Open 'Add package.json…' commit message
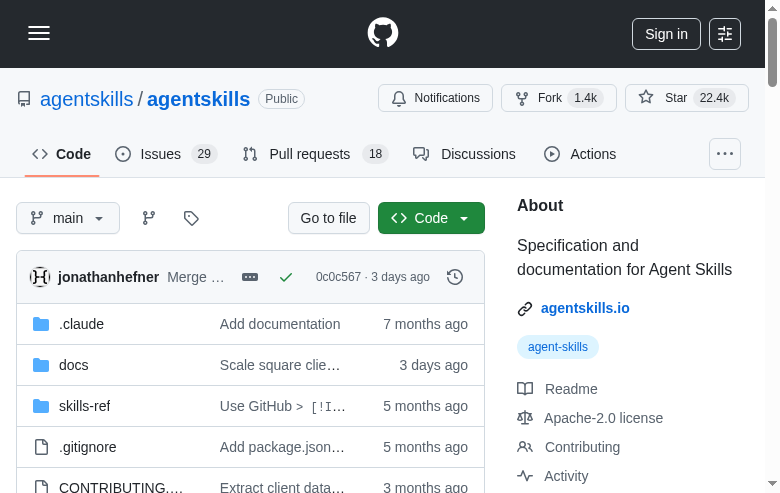The width and height of the screenshot is (780, 493). pos(282,447)
